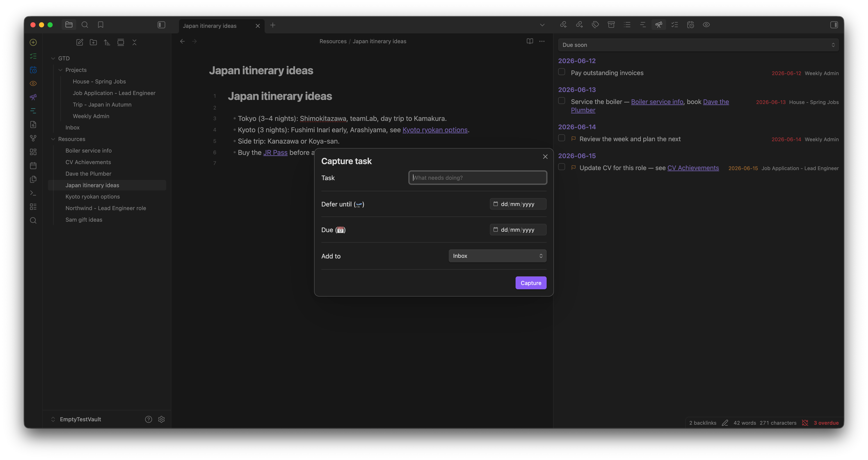Image resolution: width=868 pixels, height=460 pixels.
Task: Create a new note with the pencil icon
Action: (x=79, y=42)
